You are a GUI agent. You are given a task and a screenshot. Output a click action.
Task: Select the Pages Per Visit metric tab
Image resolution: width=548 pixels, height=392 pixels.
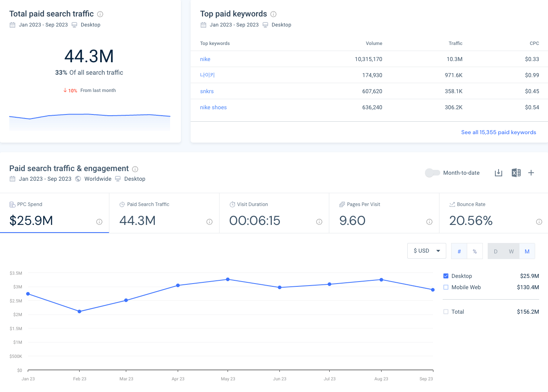click(x=384, y=213)
